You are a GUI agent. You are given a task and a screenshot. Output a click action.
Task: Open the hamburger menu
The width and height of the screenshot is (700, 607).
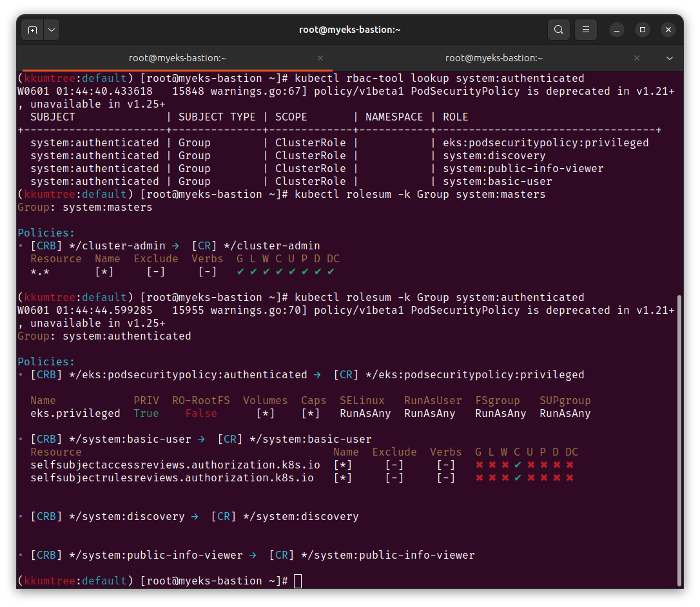pyautogui.click(x=586, y=30)
